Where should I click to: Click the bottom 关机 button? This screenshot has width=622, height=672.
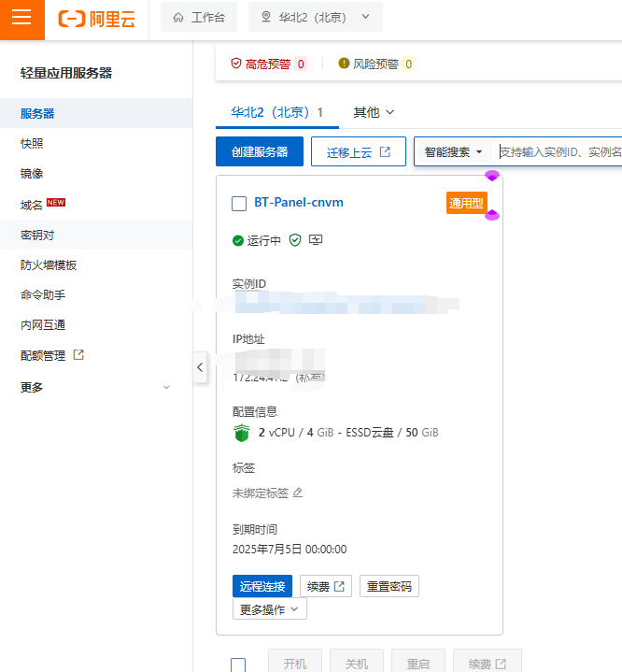357,663
